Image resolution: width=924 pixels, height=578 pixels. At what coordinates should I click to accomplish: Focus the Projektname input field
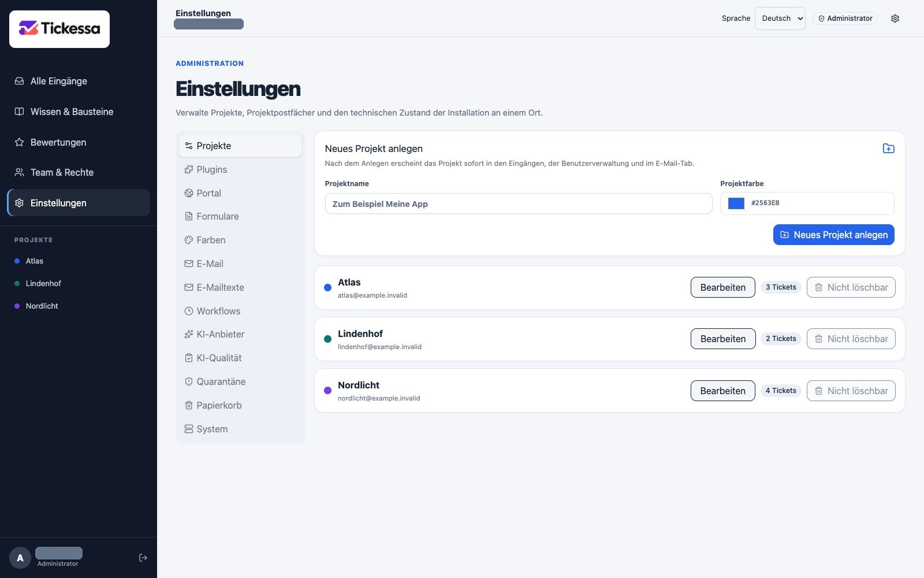point(519,203)
